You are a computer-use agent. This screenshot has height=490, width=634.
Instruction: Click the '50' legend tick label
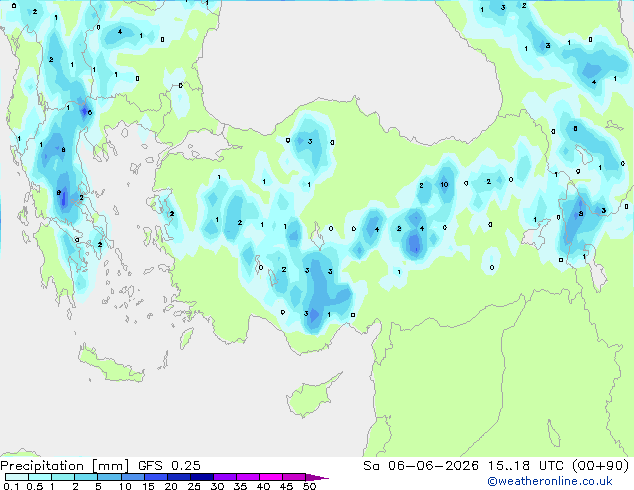click(309, 486)
